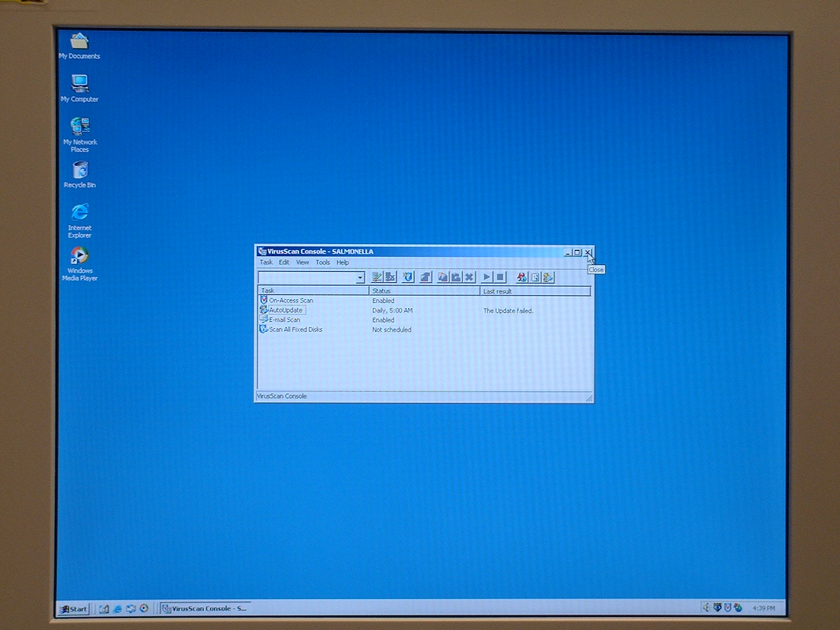The image size is (840, 630).
Task: Click the Status column header
Action: pos(423,291)
